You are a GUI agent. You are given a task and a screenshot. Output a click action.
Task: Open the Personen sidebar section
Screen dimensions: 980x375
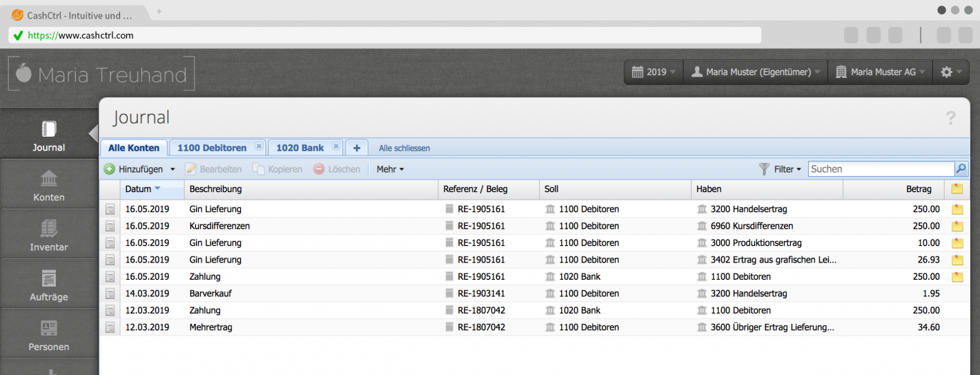point(48,335)
